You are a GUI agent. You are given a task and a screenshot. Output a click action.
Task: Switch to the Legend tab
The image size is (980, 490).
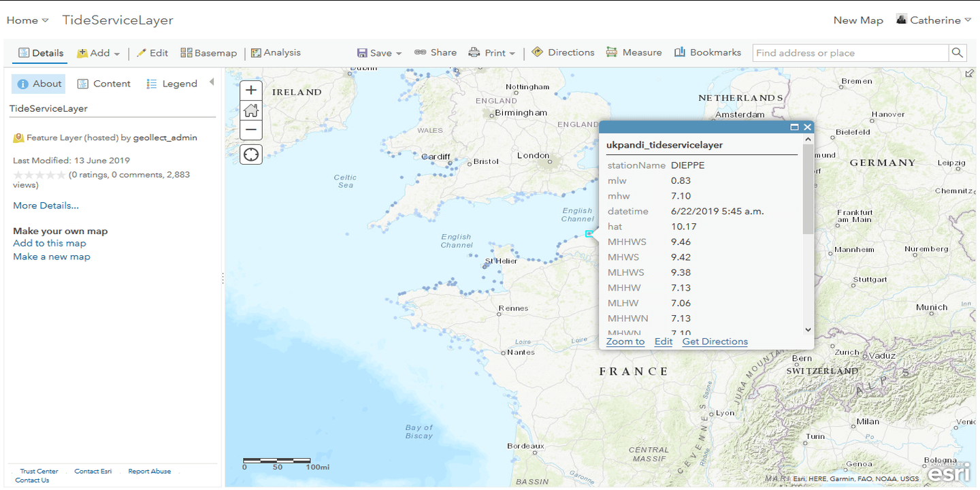pyautogui.click(x=171, y=84)
